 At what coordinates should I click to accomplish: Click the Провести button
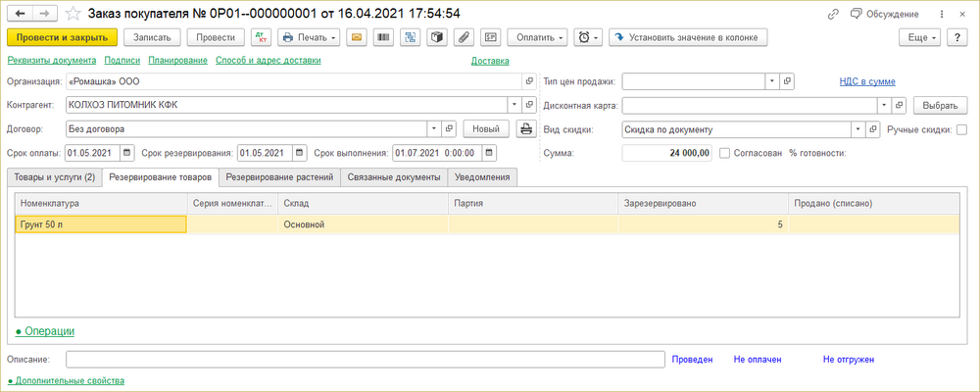[216, 37]
